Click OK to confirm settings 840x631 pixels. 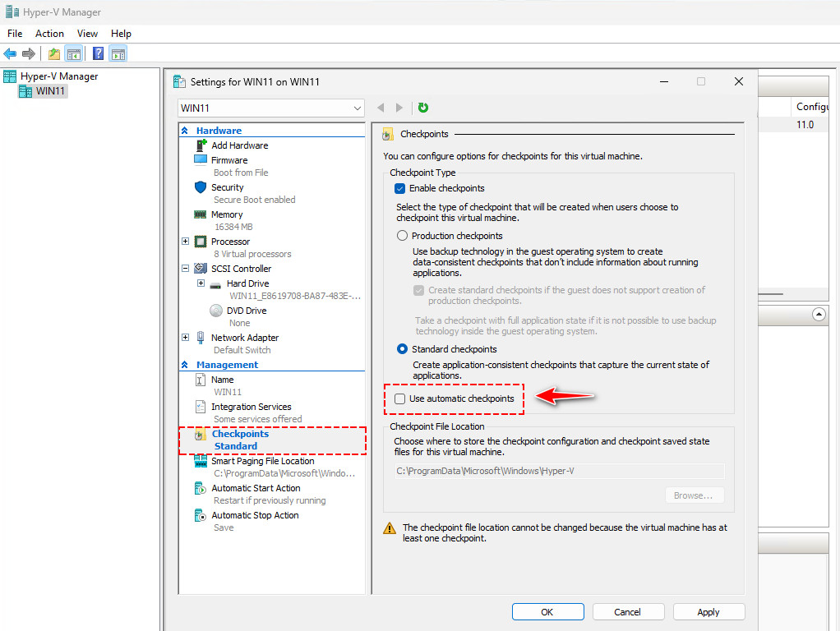tap(547, 612)
